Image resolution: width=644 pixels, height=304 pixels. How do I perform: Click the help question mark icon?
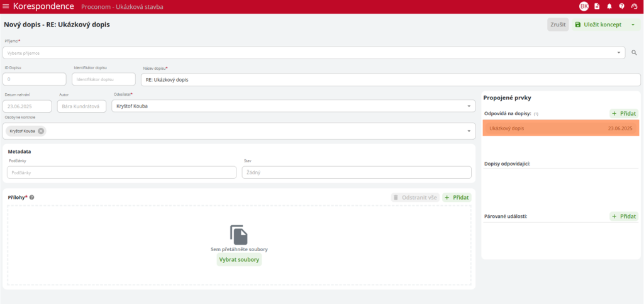tap(621, 6)
